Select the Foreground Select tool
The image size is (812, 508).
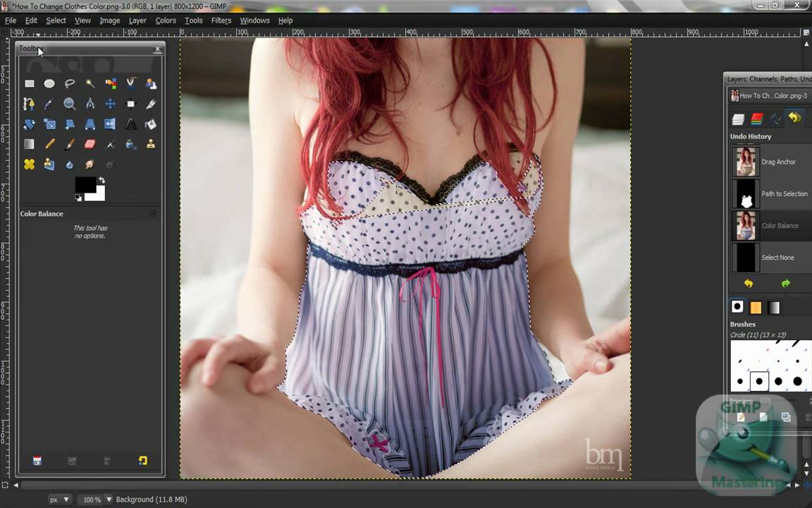(151, 83)
